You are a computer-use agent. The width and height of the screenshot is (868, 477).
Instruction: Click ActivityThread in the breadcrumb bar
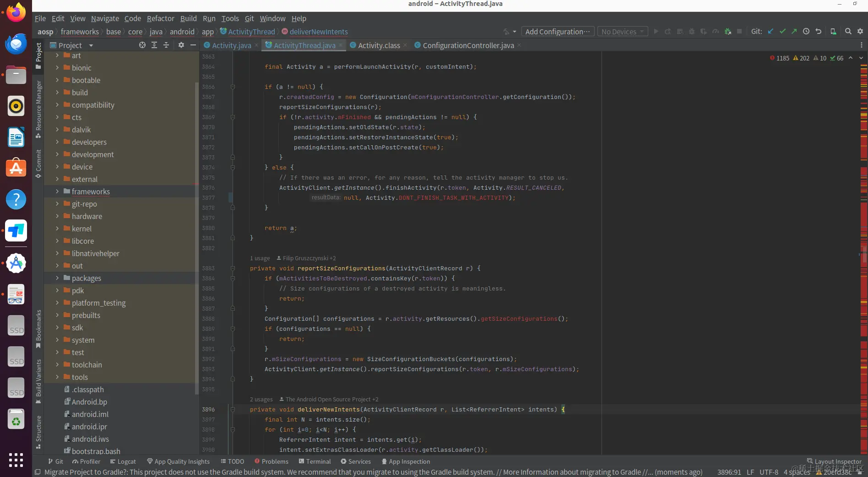point(248,32)
